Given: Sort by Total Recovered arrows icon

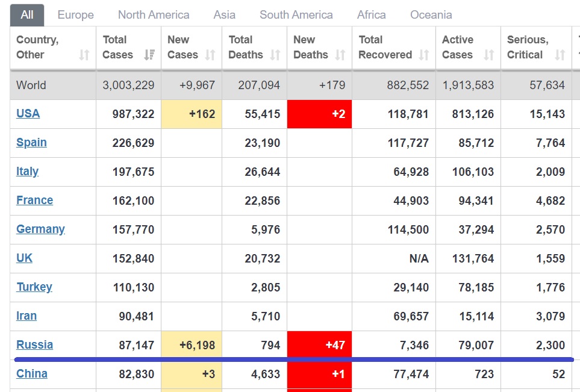Looking at the screenshot, I should click(424, 55).
